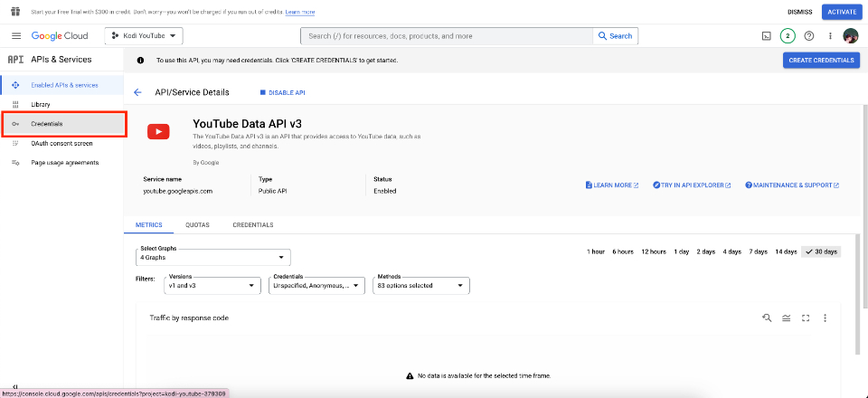The image size is (868, 398).
Task: Select the 1 day time range
Action: 682,251
